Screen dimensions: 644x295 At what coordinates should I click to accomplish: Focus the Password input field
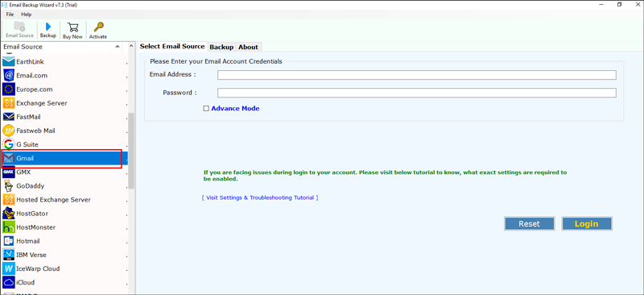tap(417, 93)
